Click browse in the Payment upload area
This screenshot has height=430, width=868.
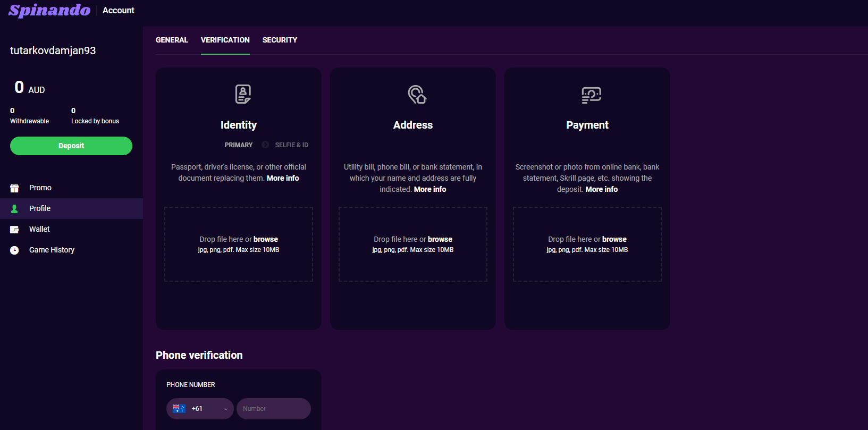(614, 239)
